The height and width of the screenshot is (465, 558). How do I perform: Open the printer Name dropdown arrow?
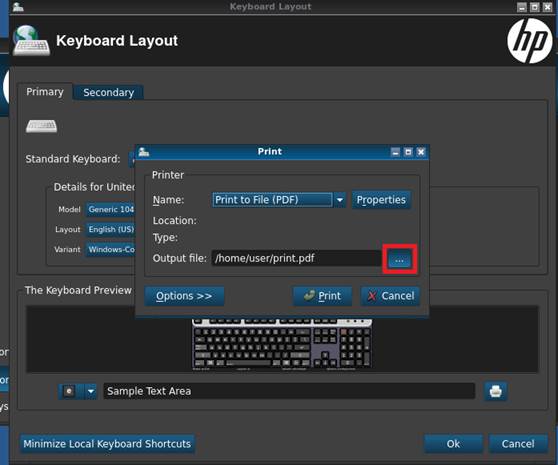[340, 200]
